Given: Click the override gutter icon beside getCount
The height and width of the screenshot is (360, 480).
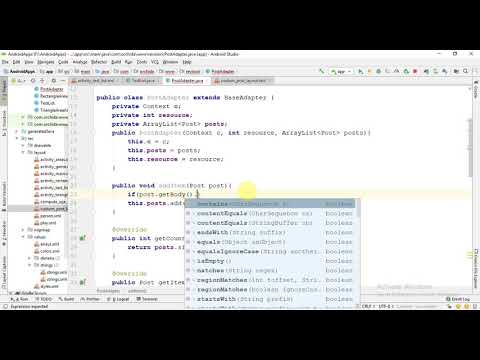Looking at the screenshot, I should click(82, 238).
